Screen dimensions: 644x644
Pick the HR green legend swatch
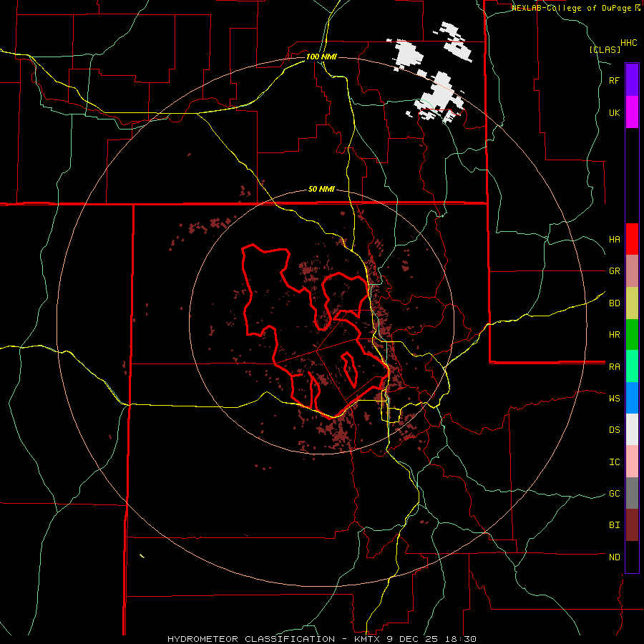click(x=632, y=335)
